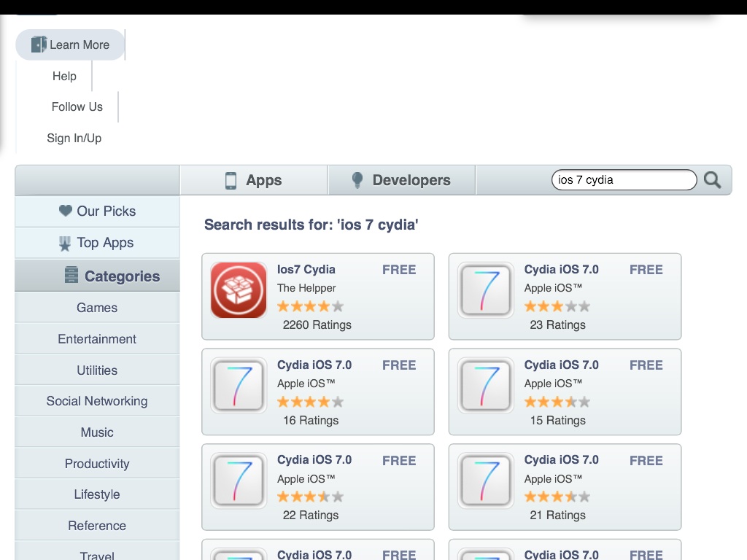Click iOS 7 icon of 23 Ratings app
Screen dimensions: 747x560
click(x=486, y=290)
